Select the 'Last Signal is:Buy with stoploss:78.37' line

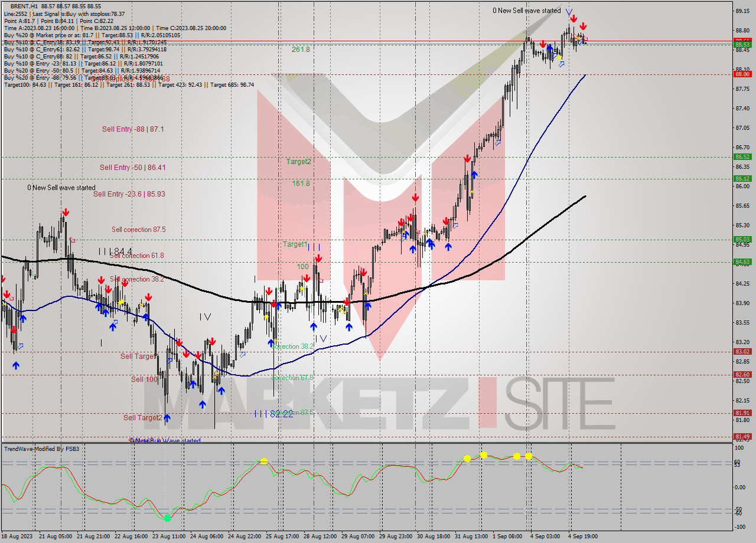click(x=78, y=14)
